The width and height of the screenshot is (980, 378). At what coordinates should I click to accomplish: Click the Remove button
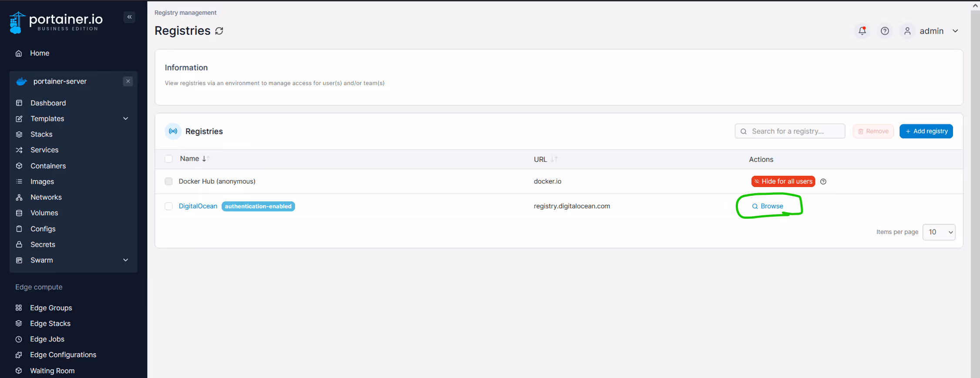[x=873, y=131]
